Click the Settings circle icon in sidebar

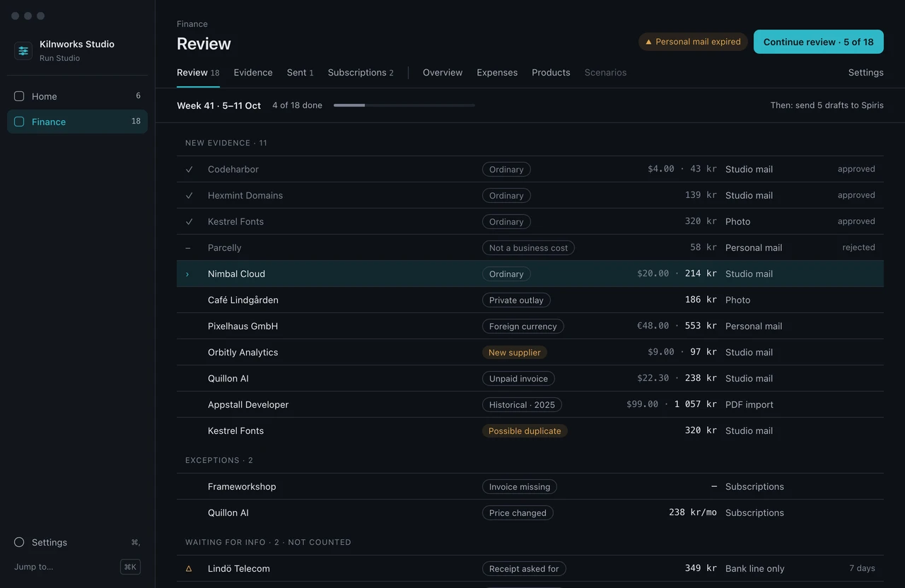pyautogui.click(x=19, y=542)
